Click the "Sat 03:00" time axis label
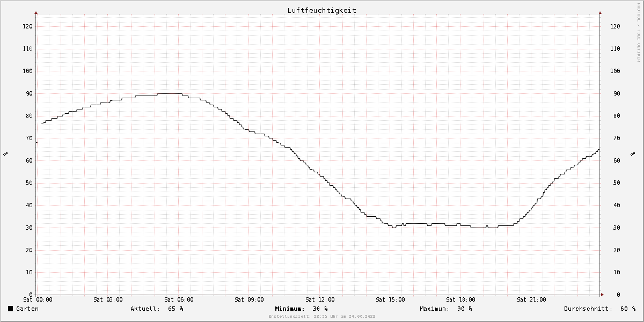 tap(108, 299)
